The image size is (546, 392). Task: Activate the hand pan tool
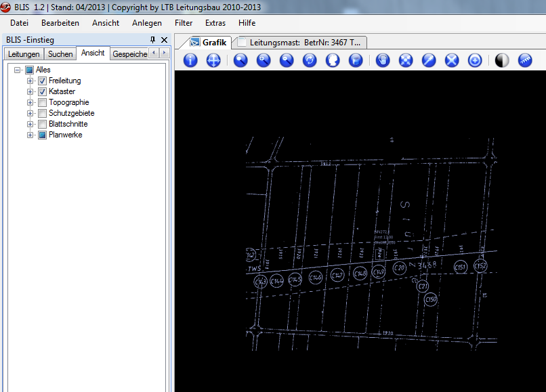pyautogui.click(x=383, y=60)
